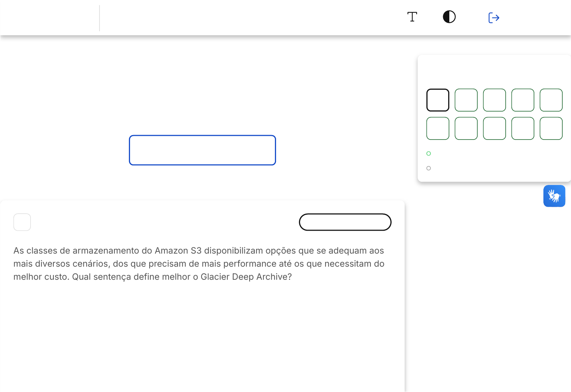571x392 pixels.
Task: Select the black-outlined current question box
Action: pyautogui.click(x=438, y=100)
